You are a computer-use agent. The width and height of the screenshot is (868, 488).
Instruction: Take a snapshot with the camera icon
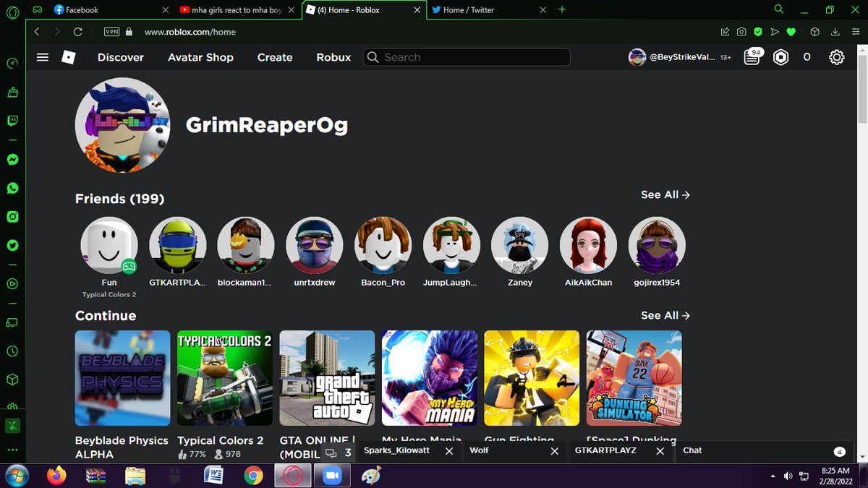741,32
